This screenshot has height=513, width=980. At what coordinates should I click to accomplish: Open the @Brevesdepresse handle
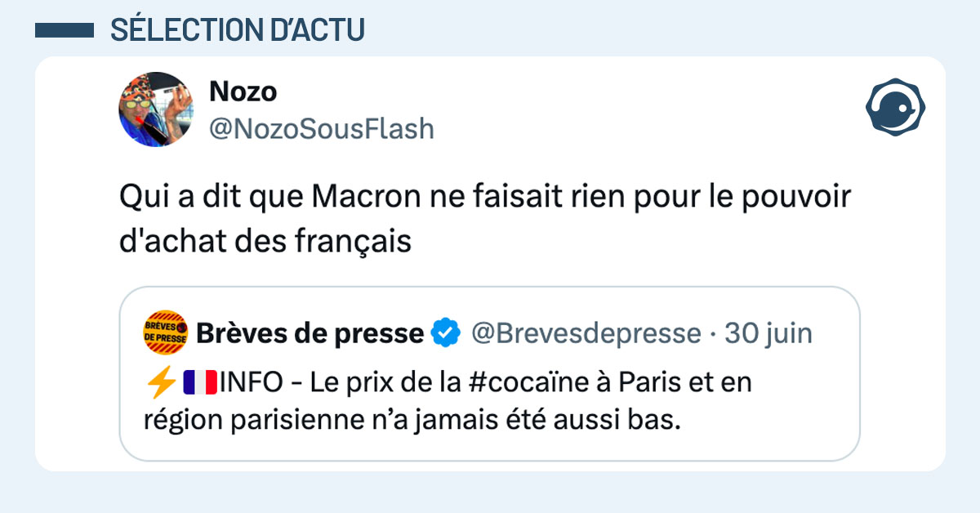click(586, 333)
